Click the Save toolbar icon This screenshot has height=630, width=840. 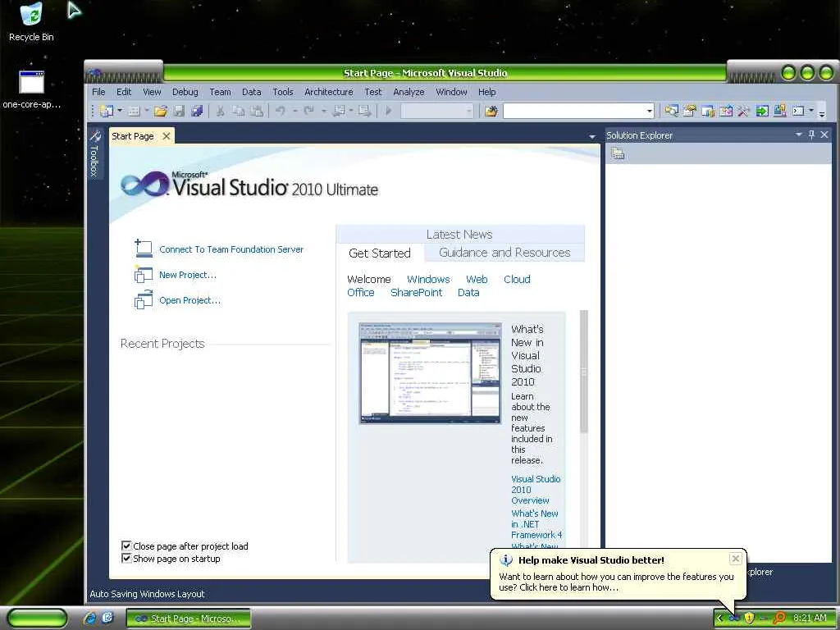click(179, 111)
